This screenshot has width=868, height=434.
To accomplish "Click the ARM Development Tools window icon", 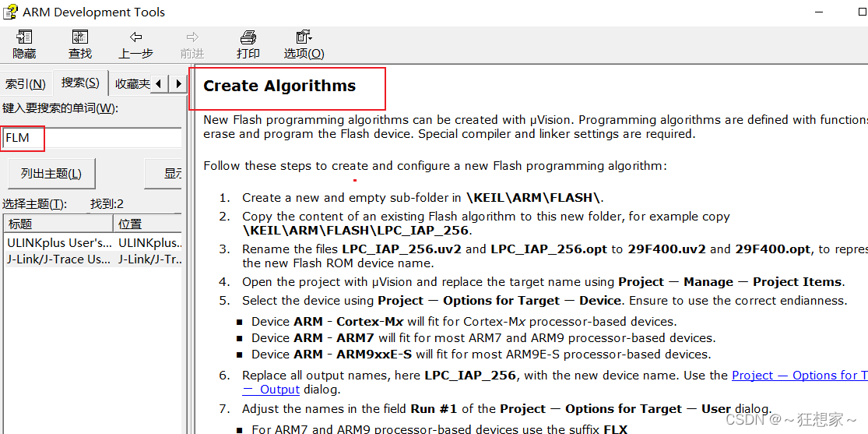I will click(9, 12).
